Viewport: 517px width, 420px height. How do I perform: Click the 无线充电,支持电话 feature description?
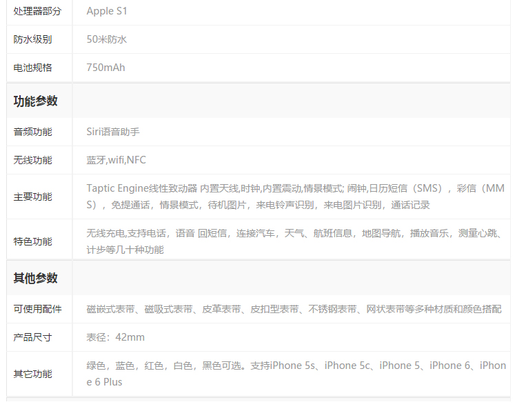pyautogui.click(x=295, y=241)
